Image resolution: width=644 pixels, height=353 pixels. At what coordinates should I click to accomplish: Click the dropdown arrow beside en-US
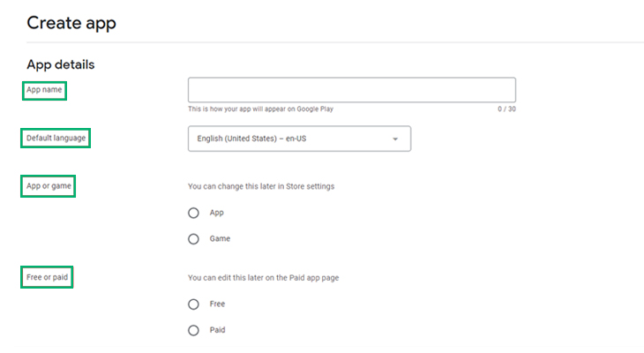click(395, 139)
